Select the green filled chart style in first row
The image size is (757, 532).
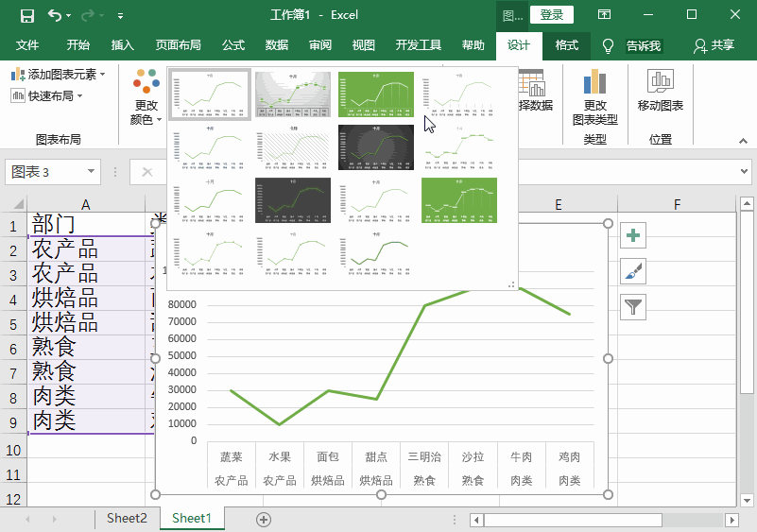[376, 94]
